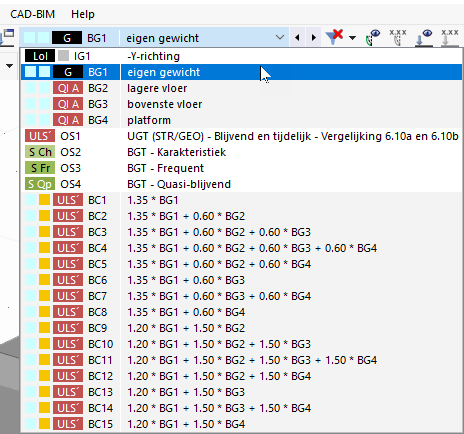This screenshot has height=434, width=464.
Task: Select IG1 -Y-richting imperfection case
Action: [x=242, y=56]
